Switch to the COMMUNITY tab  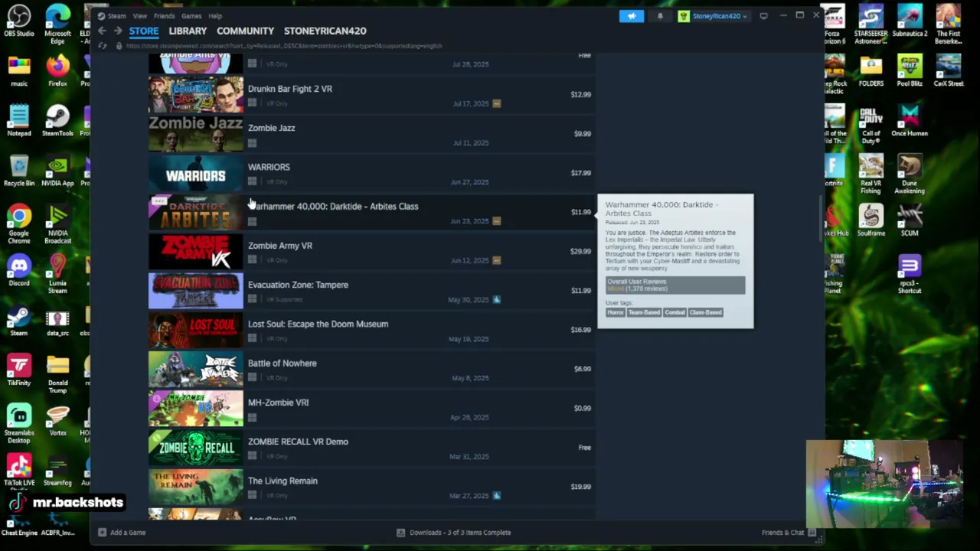245,31
